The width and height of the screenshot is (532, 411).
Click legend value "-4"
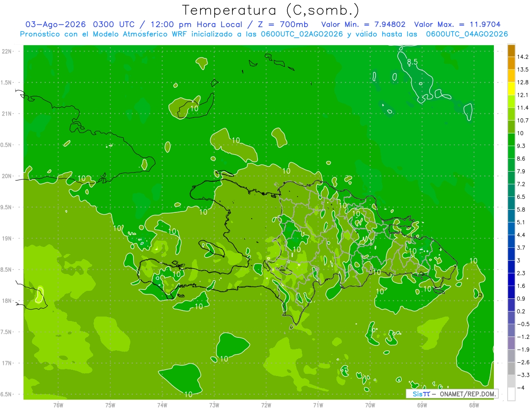click(x=520, y=388)
